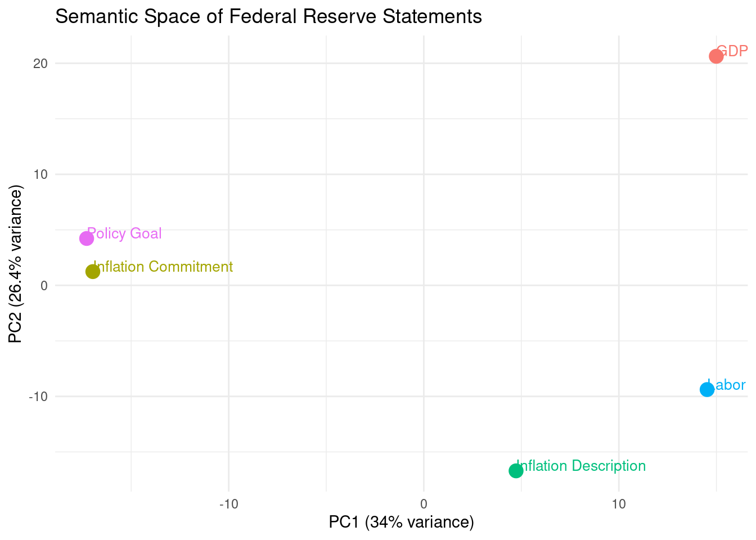Select the 10 tick on the vertical axis
This screenshot has height=540, width=756.
40,174
